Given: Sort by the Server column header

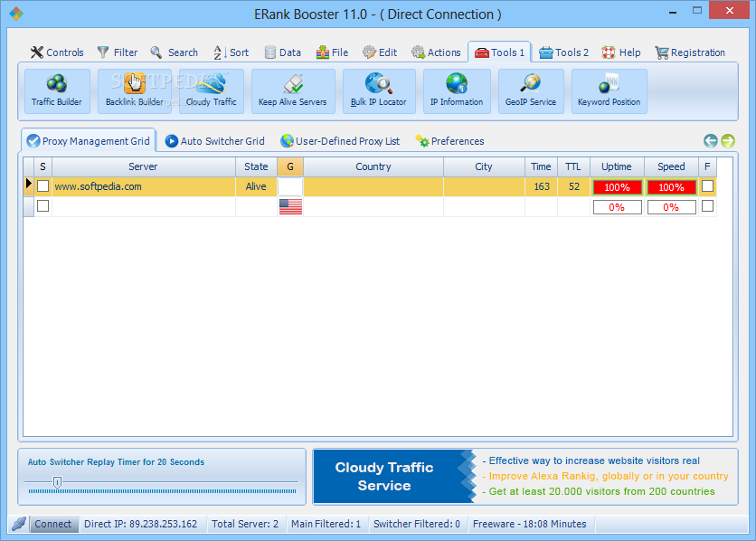Looking at the screenshot, I should 144,166.
